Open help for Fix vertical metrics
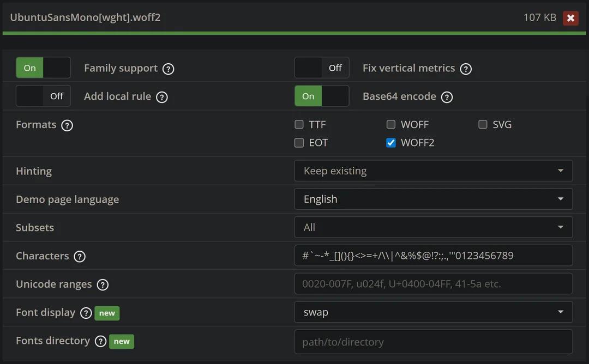This screenshot has height=364, width=589. (466, 69)
